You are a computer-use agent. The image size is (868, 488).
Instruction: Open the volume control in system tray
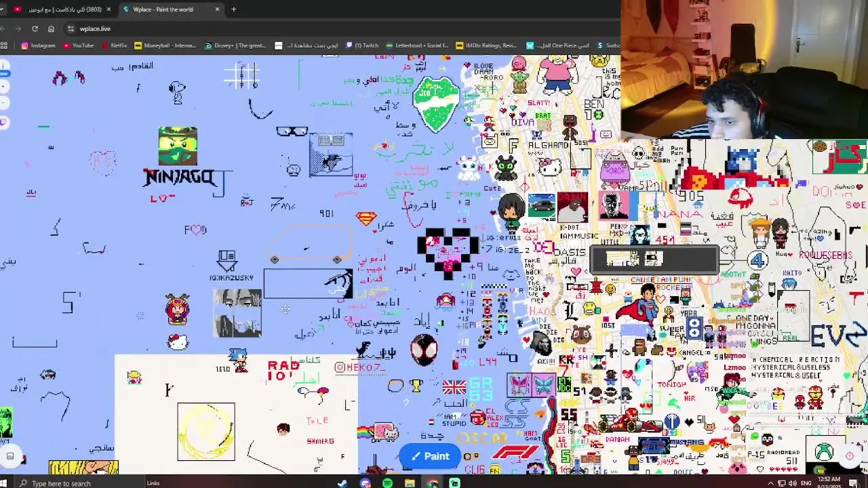coord(793,483)
